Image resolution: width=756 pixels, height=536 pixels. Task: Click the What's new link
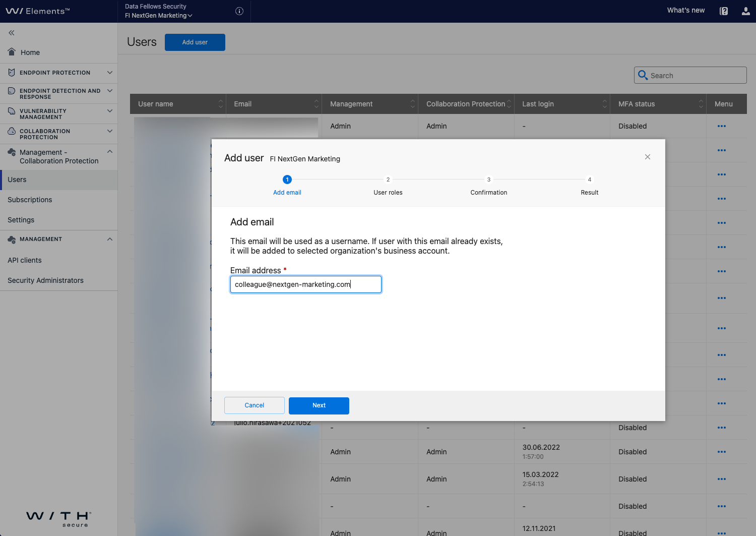(x=685, y=10)
